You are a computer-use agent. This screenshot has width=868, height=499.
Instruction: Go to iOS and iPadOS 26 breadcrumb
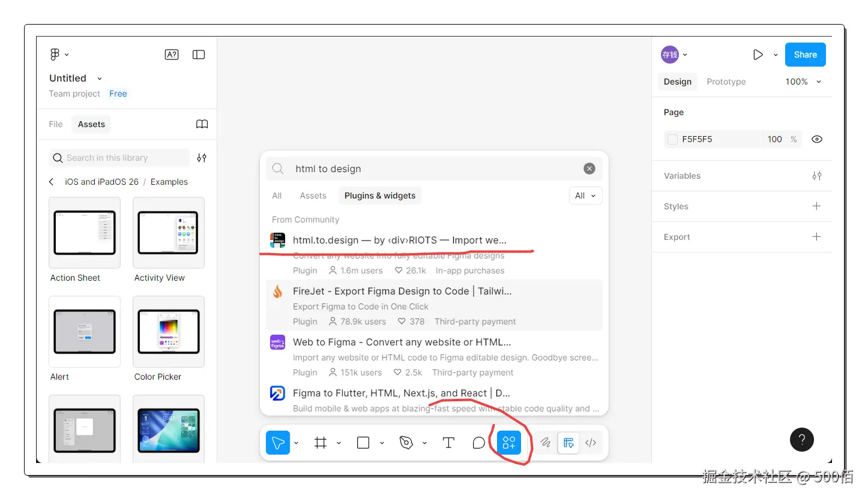[x=102, y=182]
